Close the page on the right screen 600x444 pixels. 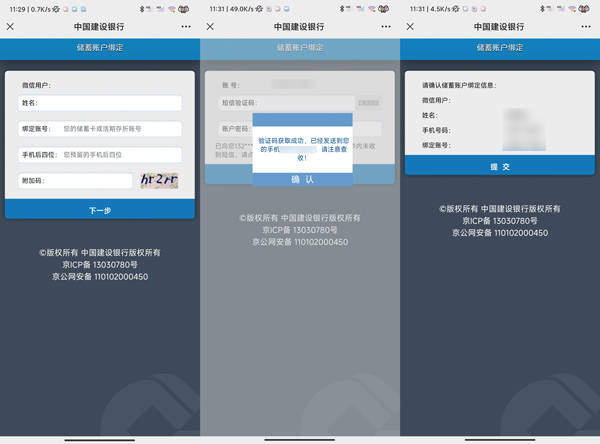411,27
